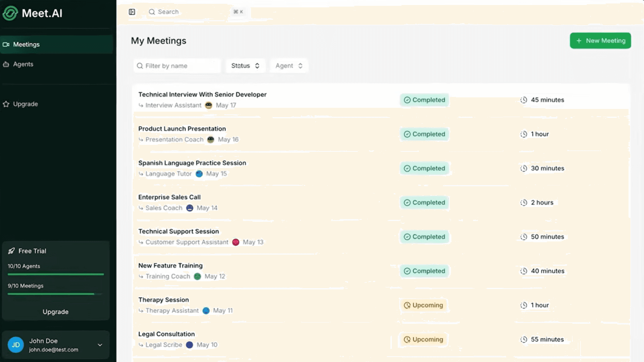
Task: Open the Meetings sidebar item
Action: 57,44
